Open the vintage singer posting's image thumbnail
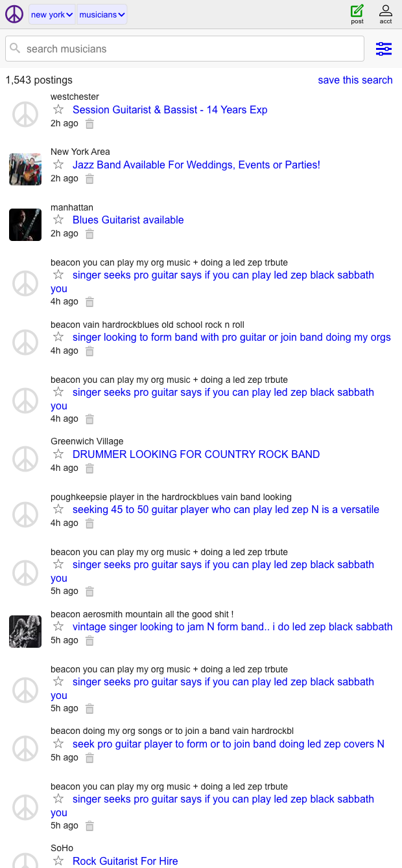 25,631
